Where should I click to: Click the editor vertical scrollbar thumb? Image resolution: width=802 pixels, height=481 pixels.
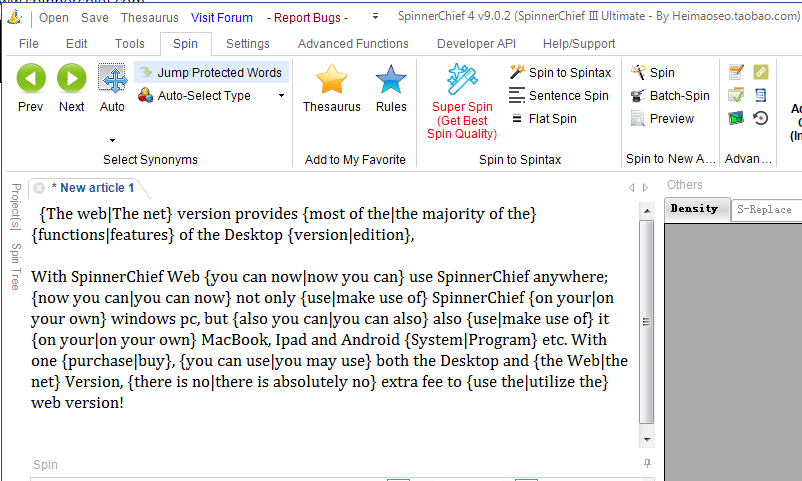pyautogui.click(x=647, y=322)
